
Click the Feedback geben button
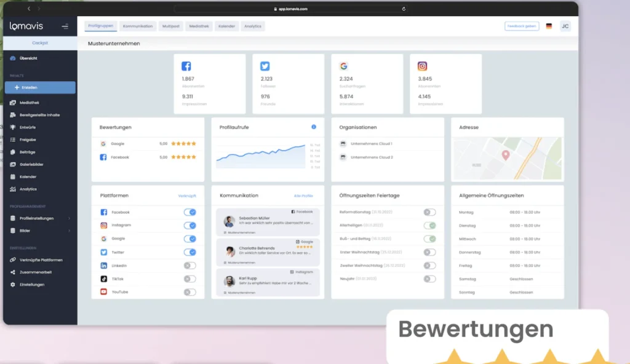pyautogui.click(x=522, y=26)
